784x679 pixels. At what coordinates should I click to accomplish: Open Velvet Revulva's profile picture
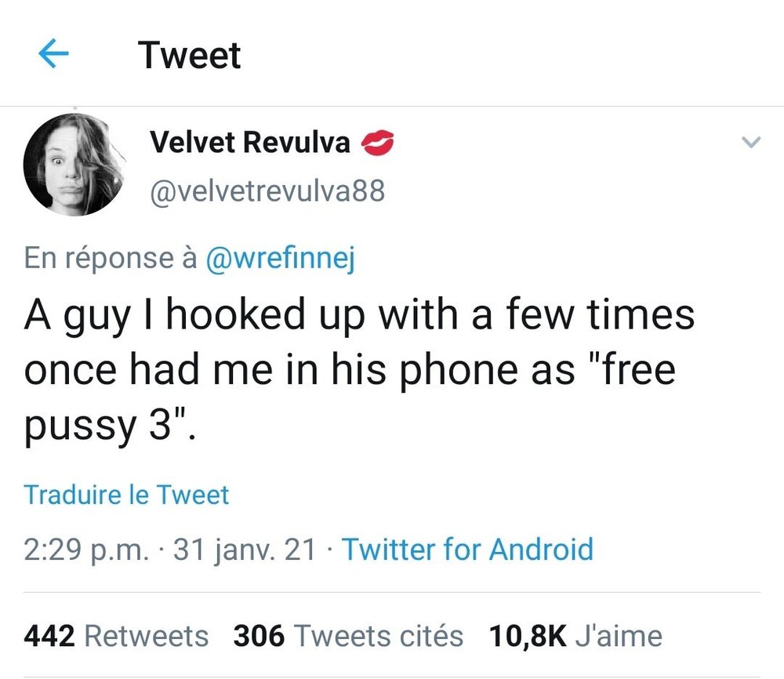pyautogui.click(x=74, y=165)
